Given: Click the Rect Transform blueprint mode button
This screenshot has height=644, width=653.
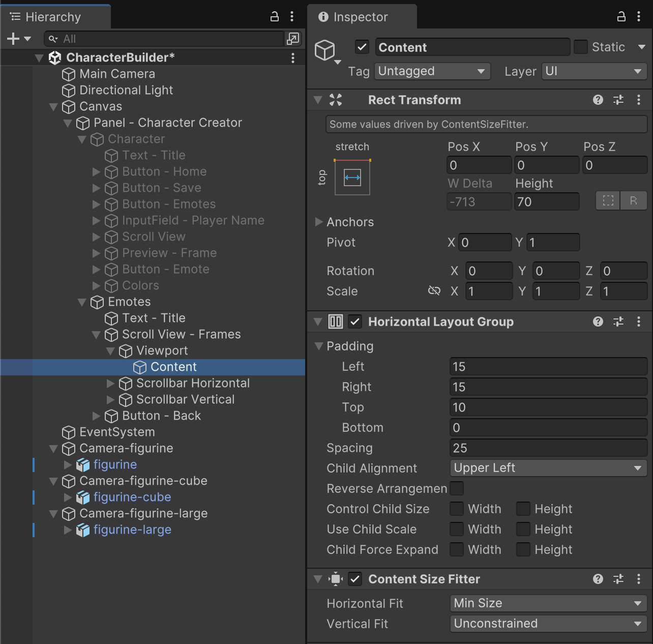Looking at the screenshot, I should click(608, 201).
